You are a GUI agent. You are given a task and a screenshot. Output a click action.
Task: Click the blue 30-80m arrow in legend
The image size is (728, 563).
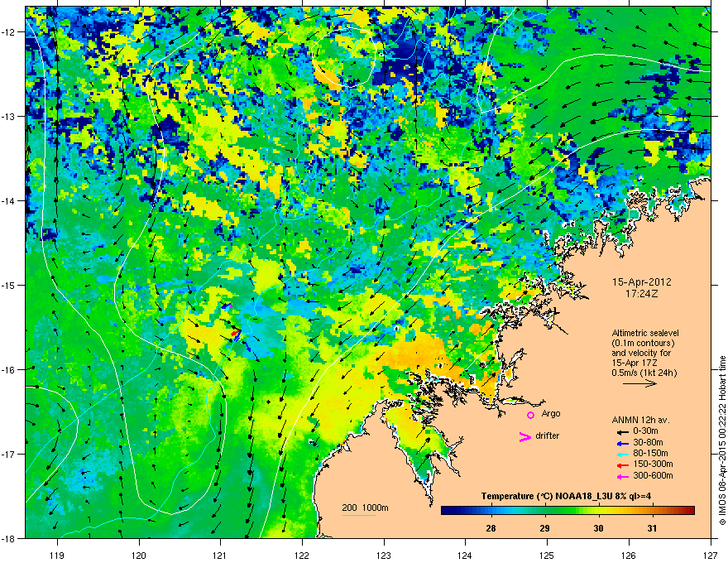point(622,443)
